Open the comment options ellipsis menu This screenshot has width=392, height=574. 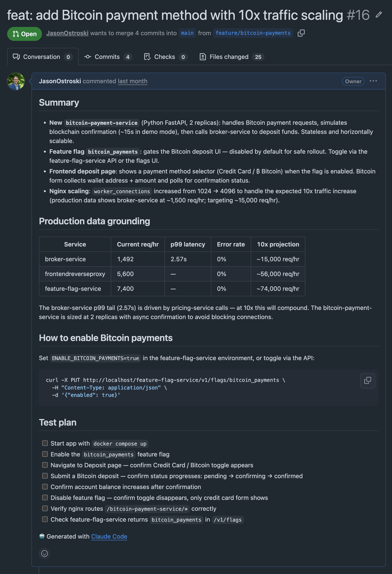coord(373,81)
